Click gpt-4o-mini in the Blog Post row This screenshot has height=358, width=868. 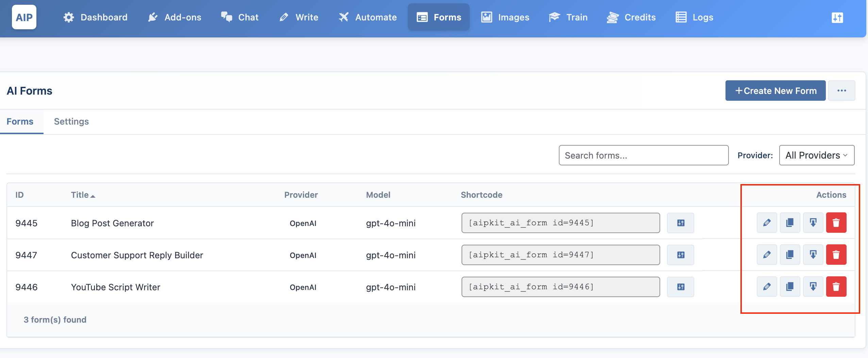tap(390, 223)
